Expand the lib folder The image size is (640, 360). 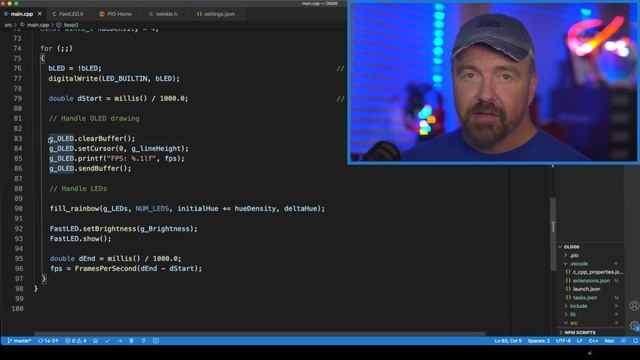click(590, 314)
